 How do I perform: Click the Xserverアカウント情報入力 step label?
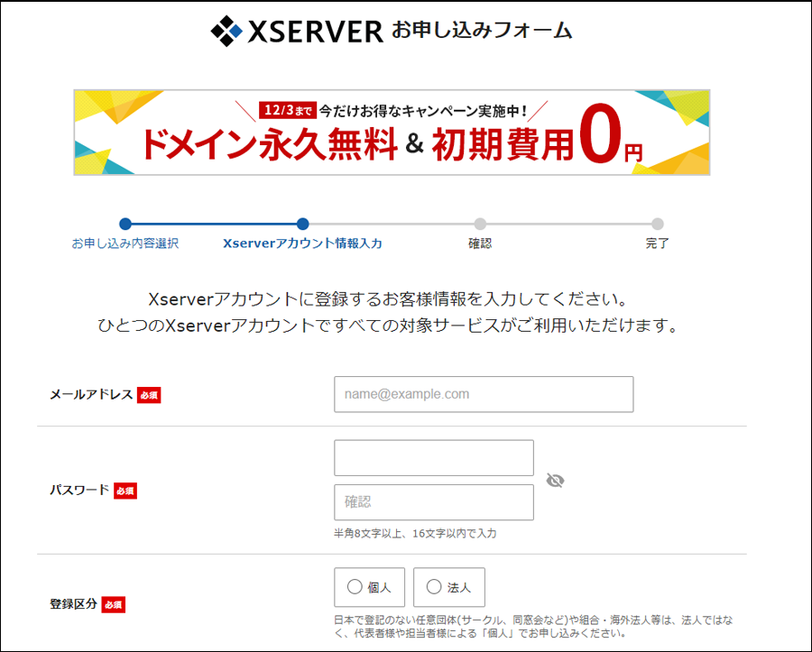[302, 243]
